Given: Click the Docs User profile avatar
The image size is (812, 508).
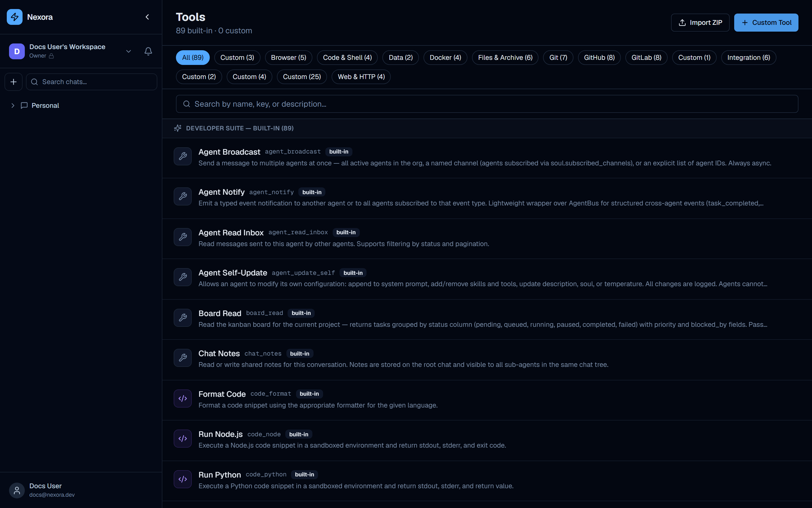Looking at the screenshot, I should pyautogui.click(x=17, y=490).
